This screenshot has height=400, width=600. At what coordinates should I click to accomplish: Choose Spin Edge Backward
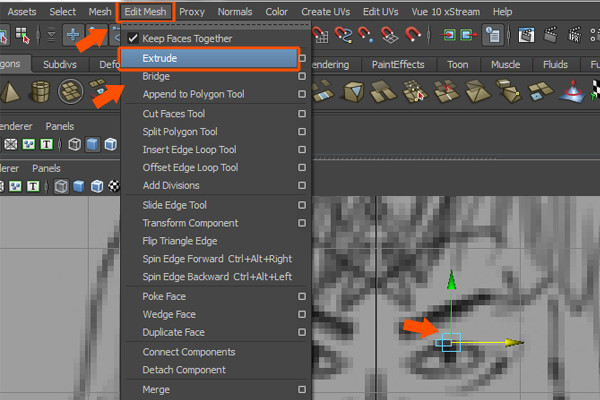point(216,277)
